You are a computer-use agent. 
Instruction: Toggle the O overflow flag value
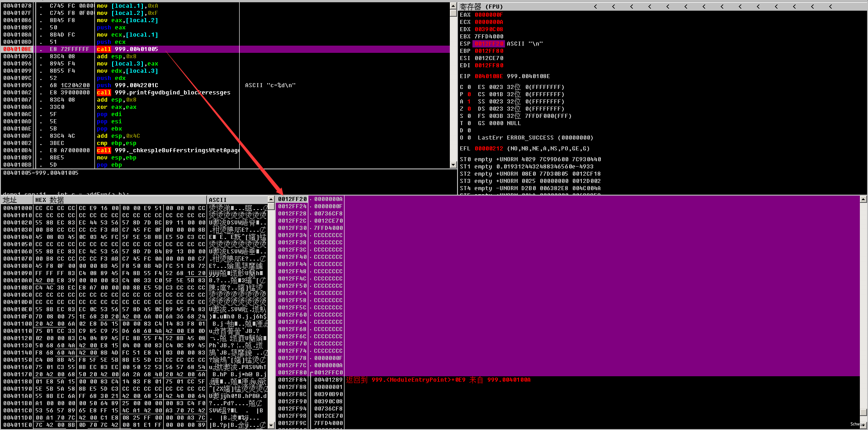(x=469, y=138)
